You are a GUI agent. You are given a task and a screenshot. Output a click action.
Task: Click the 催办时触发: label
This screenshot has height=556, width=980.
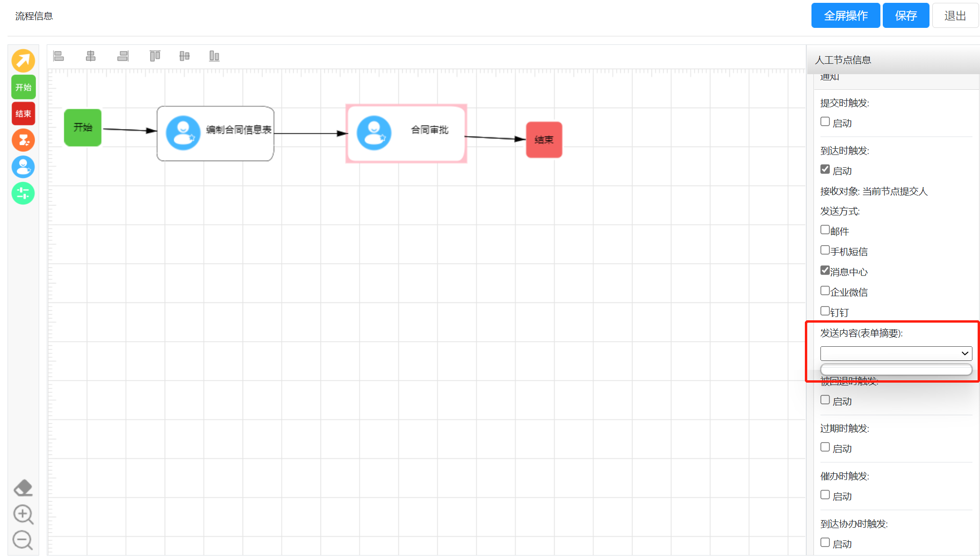(845, 476)
